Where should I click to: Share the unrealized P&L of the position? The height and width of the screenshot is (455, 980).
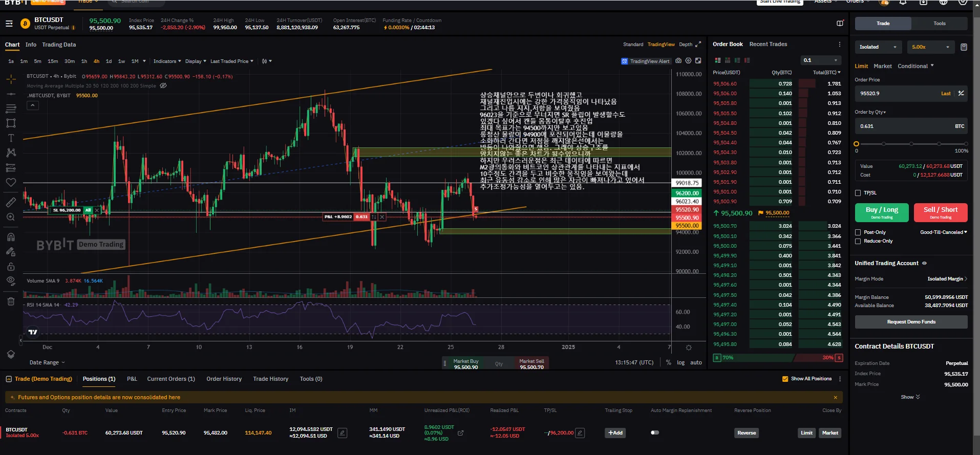[461, 433]
